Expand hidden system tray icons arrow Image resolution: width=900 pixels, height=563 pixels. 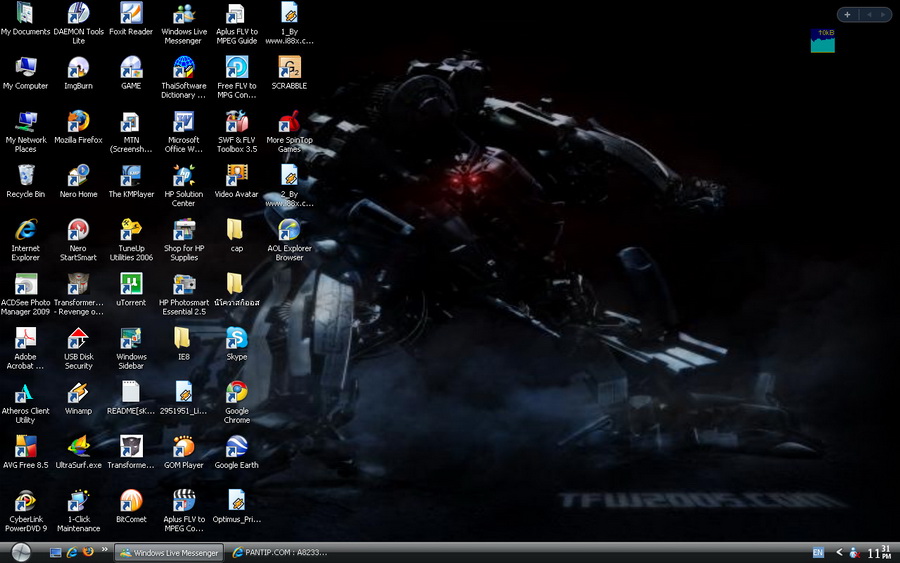(839, 552)
